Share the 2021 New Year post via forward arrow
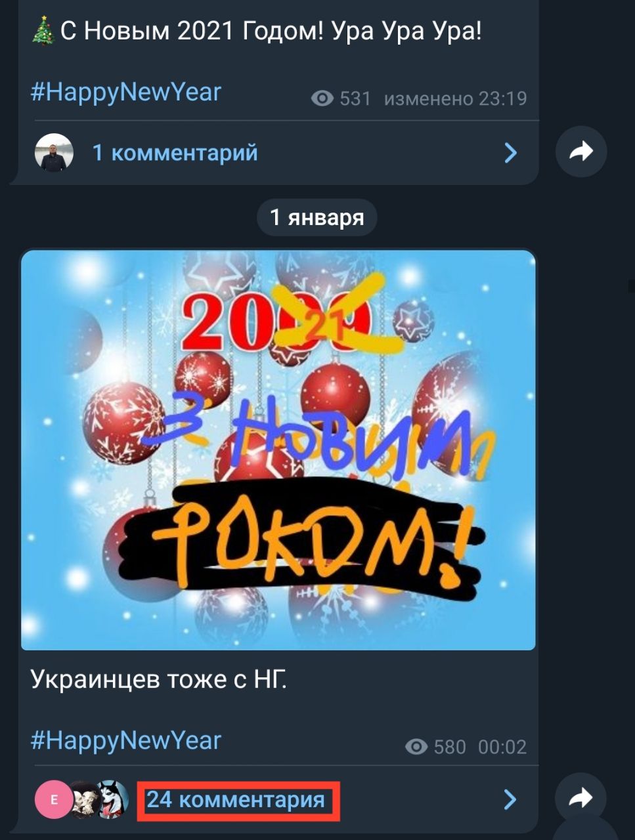Viewport: 635px width, 840px height. (x=580, y=152)
